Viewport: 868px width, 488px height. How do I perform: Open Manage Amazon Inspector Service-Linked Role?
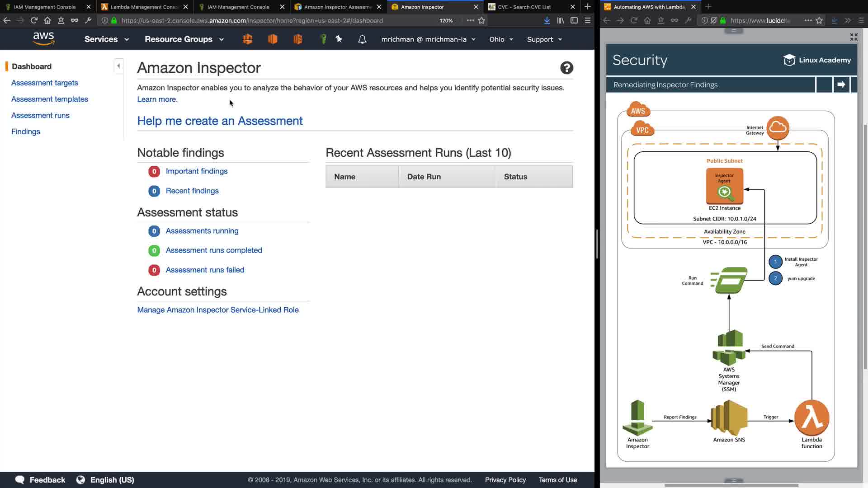tap(218, 310)
